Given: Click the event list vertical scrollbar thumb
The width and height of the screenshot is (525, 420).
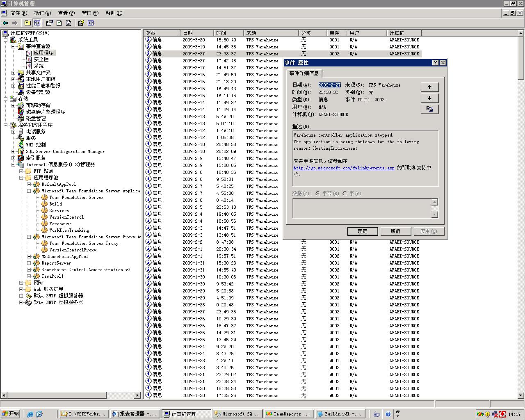Looking at the screenshot, I should click(x=521, y=57).
